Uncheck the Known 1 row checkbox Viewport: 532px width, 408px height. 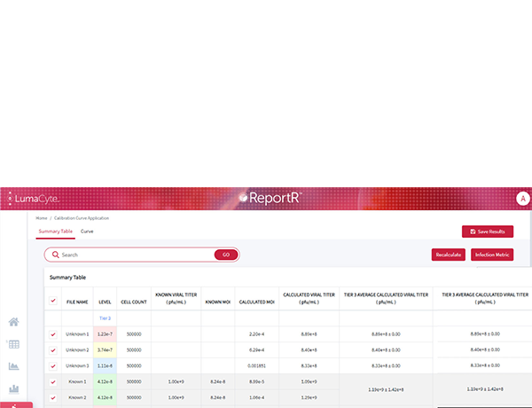[52, 381]
